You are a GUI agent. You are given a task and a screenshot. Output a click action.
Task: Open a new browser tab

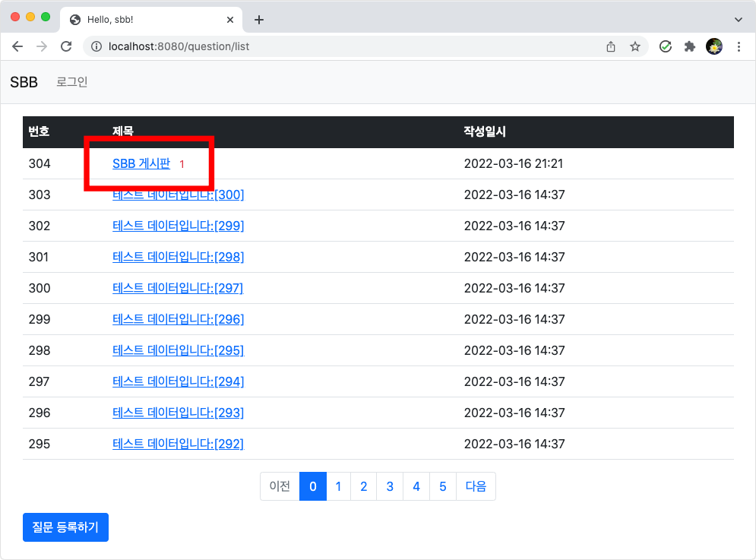[x=259, y=20]
